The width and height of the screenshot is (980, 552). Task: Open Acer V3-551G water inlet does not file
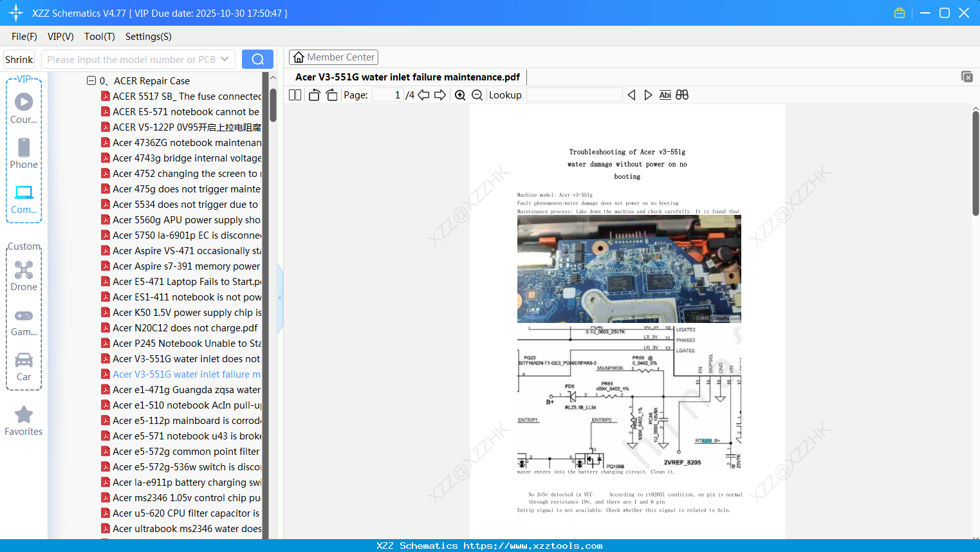181,358
